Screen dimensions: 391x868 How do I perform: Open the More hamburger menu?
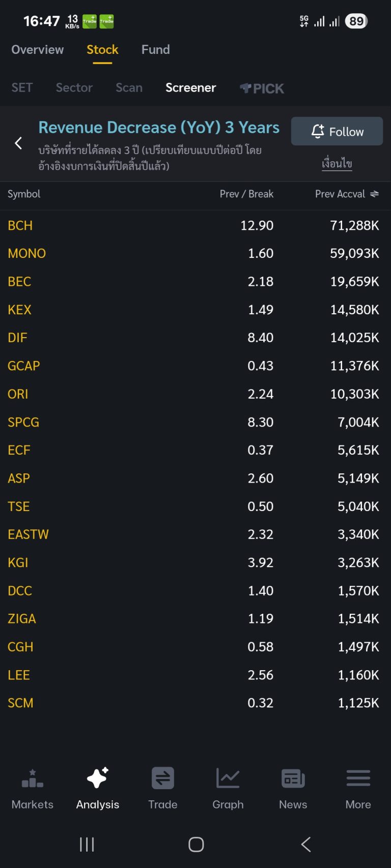click(x=358, y=779)
